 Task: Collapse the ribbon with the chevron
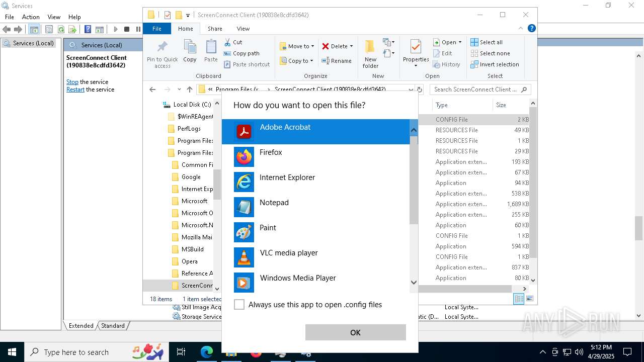(x=521, y=29)
